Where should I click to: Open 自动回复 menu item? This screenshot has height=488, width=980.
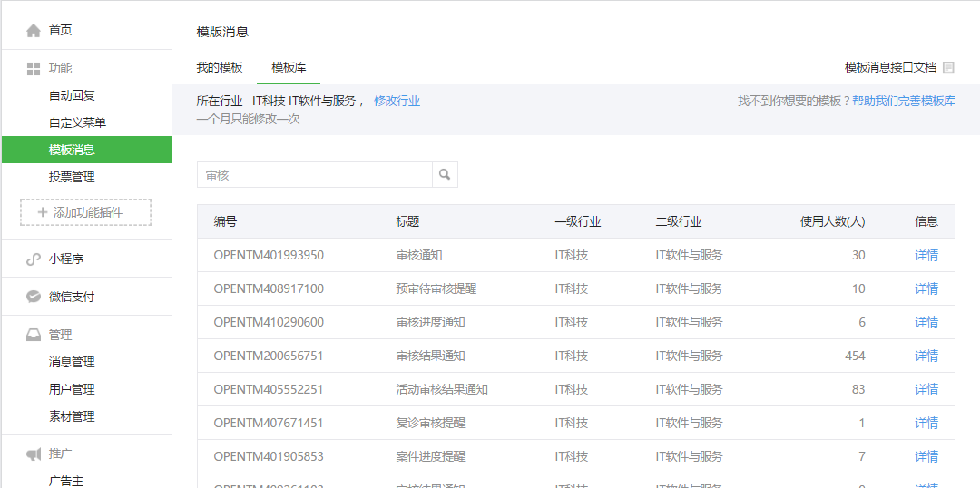pyautogui.click(x=72, y=95)
